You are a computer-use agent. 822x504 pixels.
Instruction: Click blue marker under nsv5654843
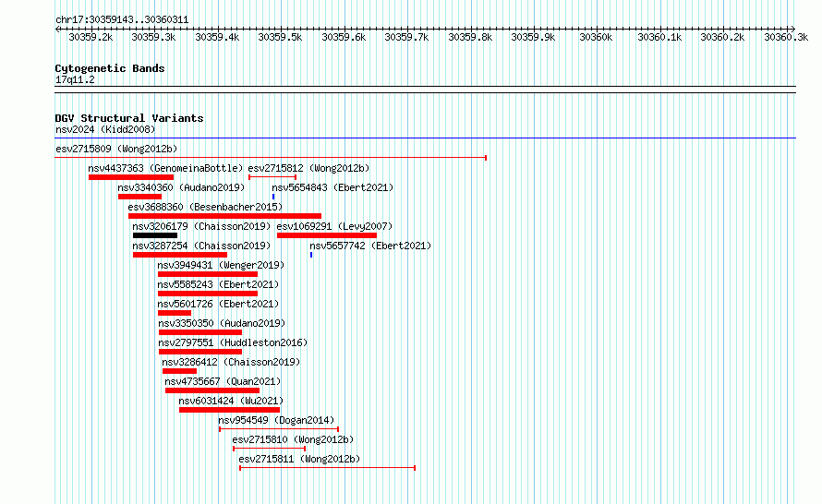(x=273, y=197)
